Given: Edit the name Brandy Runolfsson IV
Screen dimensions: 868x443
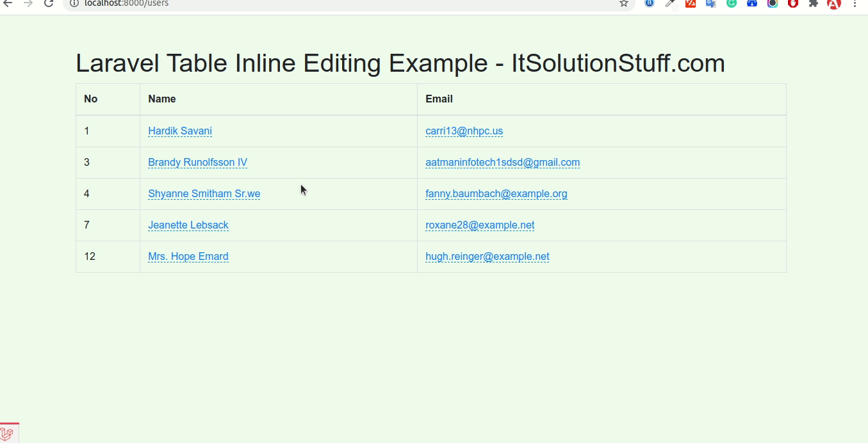Looking at the screenshot, I should [197, 162].
